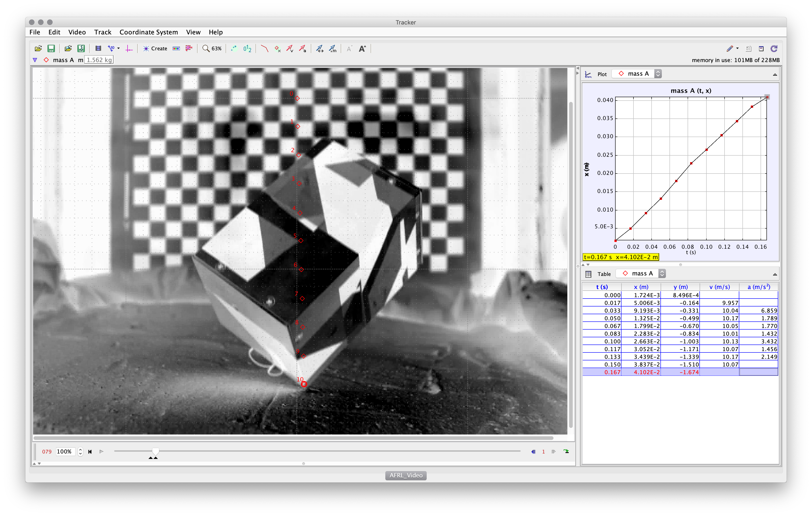
Task: Toggle multiply vectors by mass icon
Action: [x=333, y=48]
